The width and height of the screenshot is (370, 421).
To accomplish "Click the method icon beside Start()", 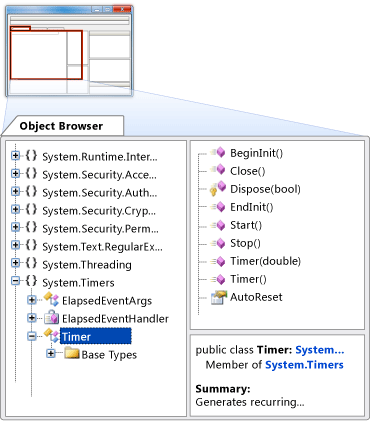I will pos(218,225).
